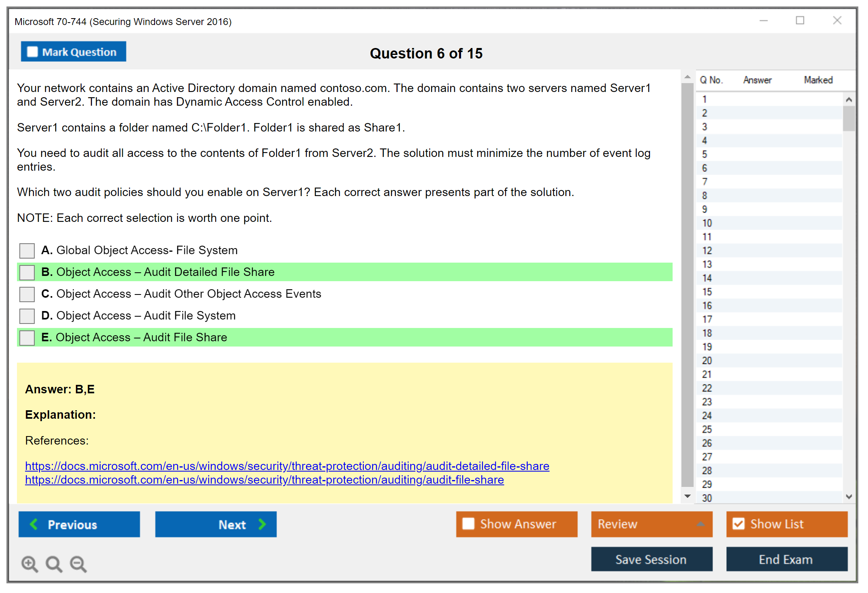Click the green left arrow on Previous
The height and width of the screenshot is (593, 868).
[x=34, y=524]
